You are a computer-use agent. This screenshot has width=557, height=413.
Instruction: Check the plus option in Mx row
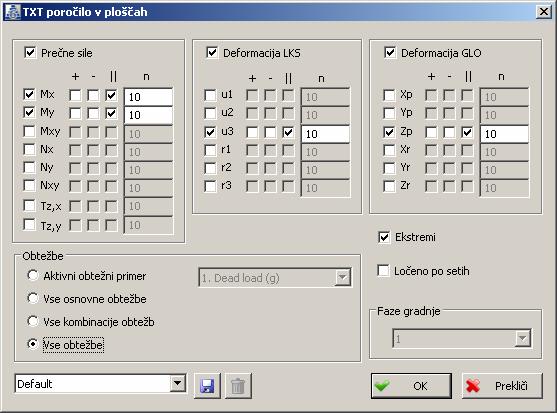(75, 95)
